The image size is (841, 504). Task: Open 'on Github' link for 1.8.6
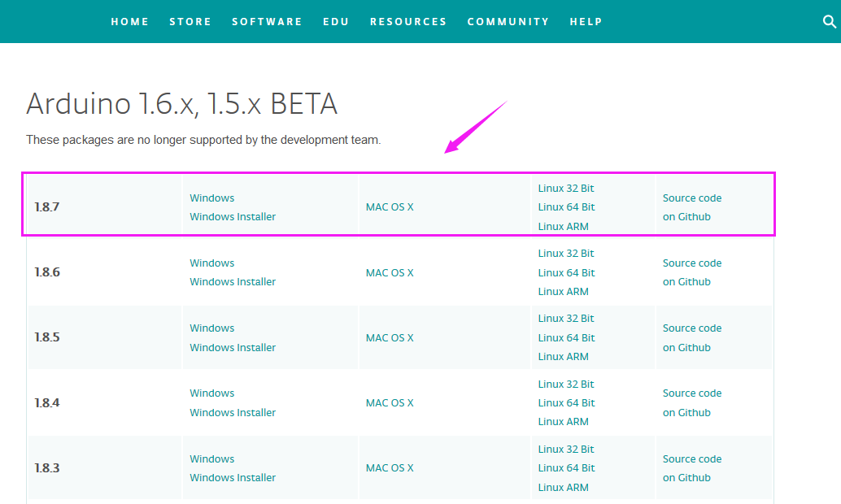point(686,282)
